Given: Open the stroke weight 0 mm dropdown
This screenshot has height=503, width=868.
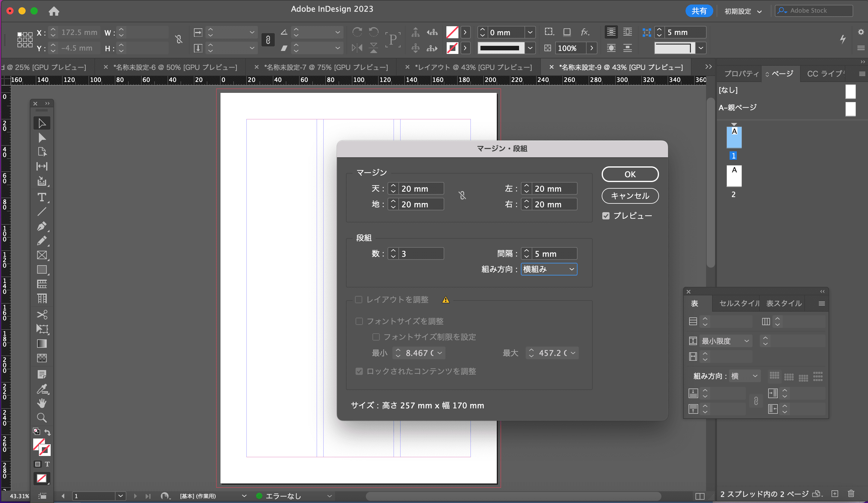Looking at the screenshot, I should 530,32.
